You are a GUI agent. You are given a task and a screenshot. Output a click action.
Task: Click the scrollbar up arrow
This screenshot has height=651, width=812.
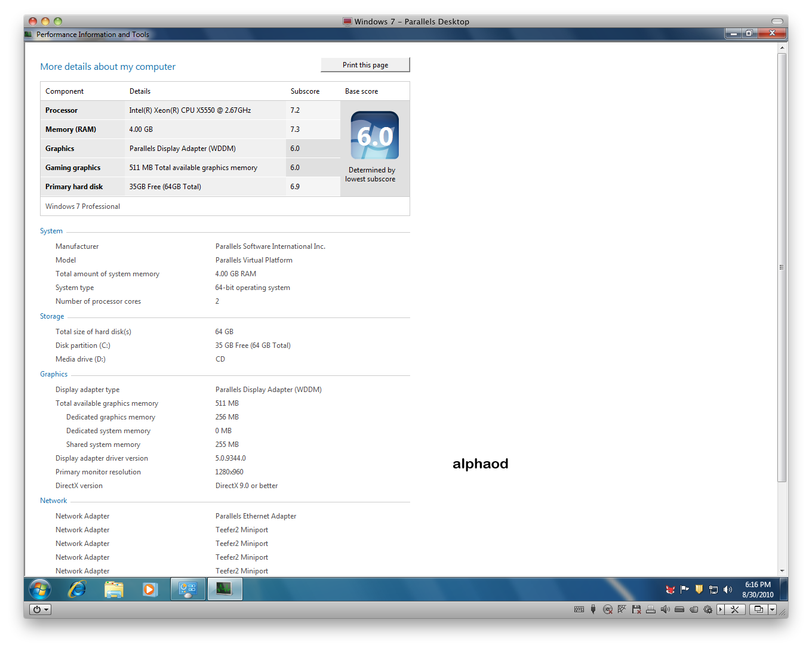point(782,48)
